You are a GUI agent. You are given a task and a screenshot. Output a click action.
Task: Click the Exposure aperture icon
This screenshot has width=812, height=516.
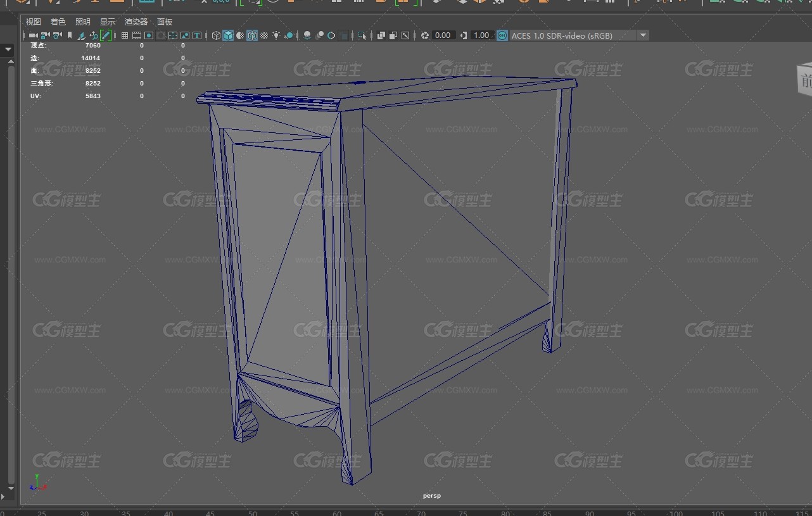[425, 35]
